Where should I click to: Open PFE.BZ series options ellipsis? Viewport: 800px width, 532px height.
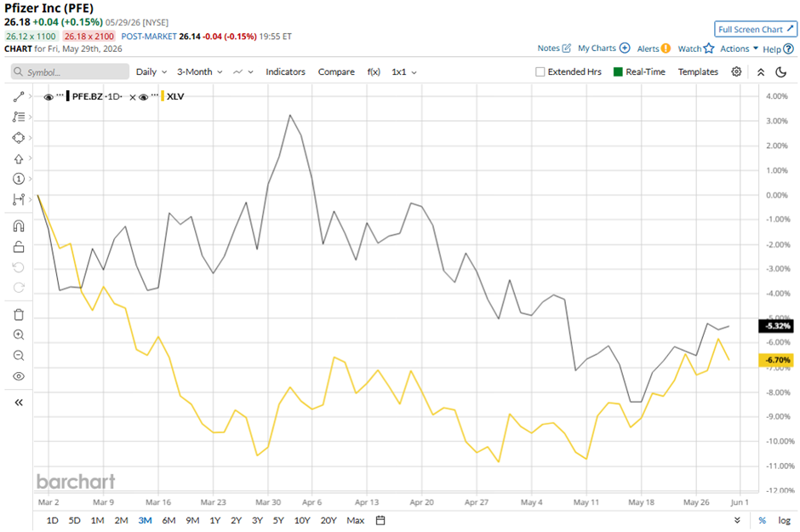click(60, 95)
